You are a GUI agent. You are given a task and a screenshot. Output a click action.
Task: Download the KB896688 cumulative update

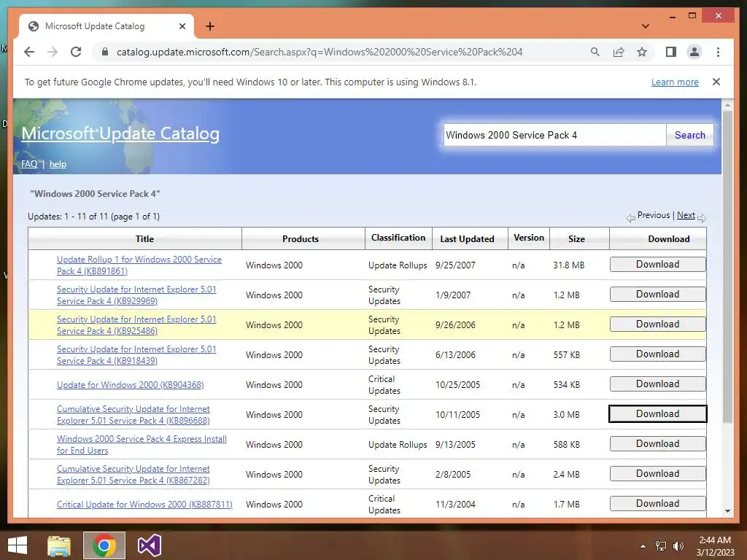(x=657, y=414)
